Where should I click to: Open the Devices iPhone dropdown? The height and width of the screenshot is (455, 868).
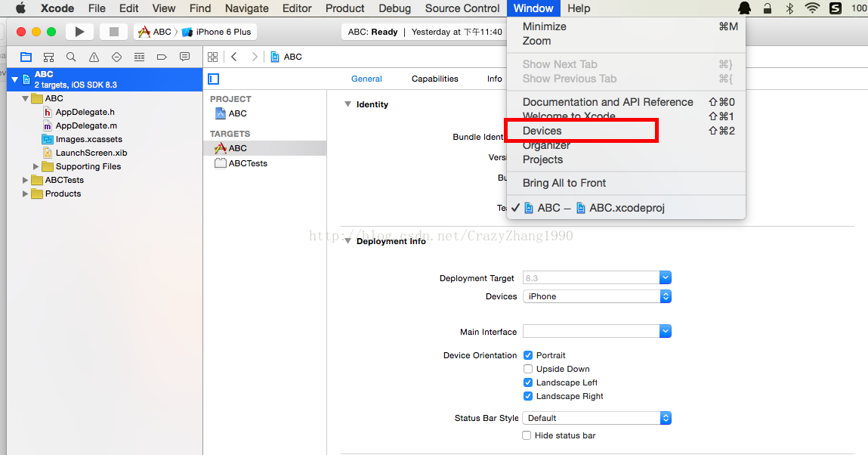(x=597, y=296)
